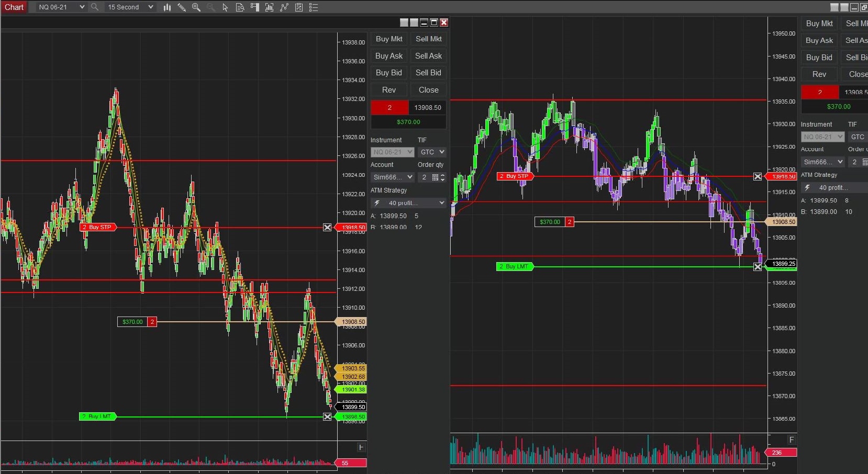Click the 13908.50 entry price display
Image resolution: width=868 pixels, height=474 pixels.
coord(428,108)
